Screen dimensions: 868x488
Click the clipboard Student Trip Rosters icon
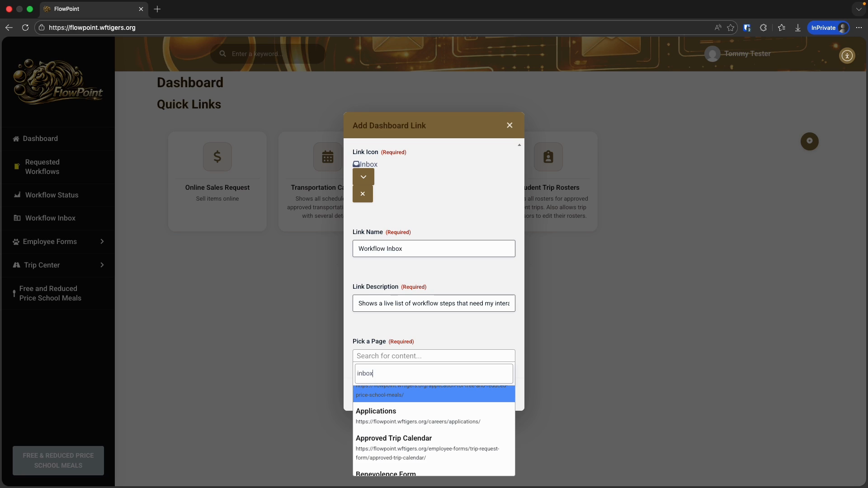pos(548,157)
